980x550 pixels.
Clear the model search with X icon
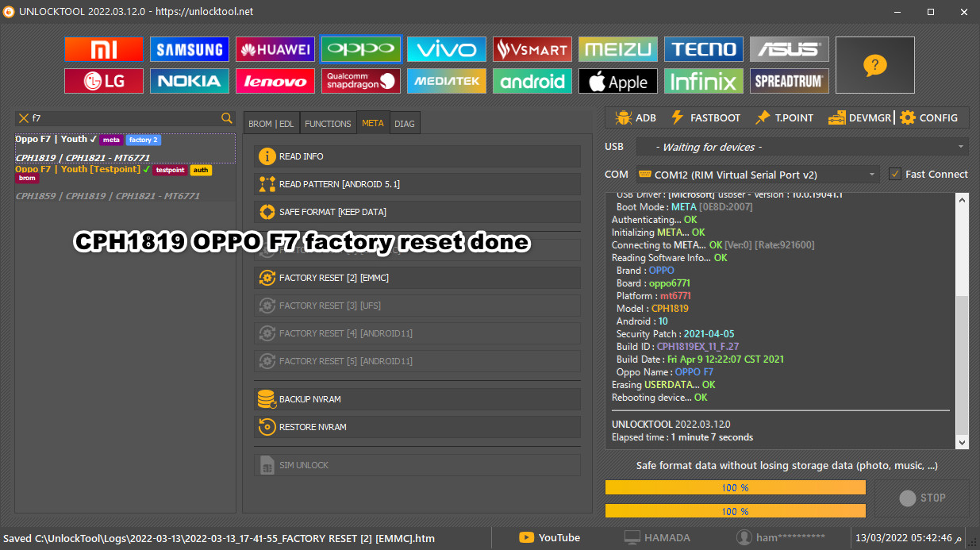(x=23, y=118)
